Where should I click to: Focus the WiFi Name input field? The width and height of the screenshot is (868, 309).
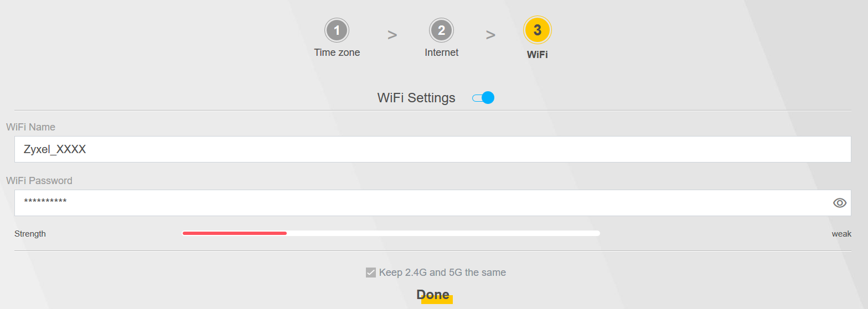click(432, 149)
